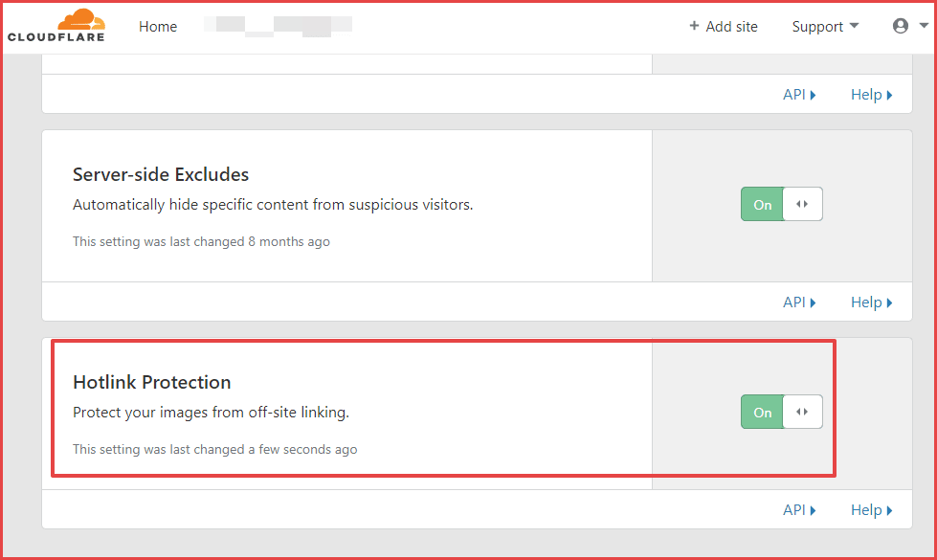This screenshot has height=560, width=937.
Task: Click the Help arrow icon on the bottom card
Action: click(888, 509)
